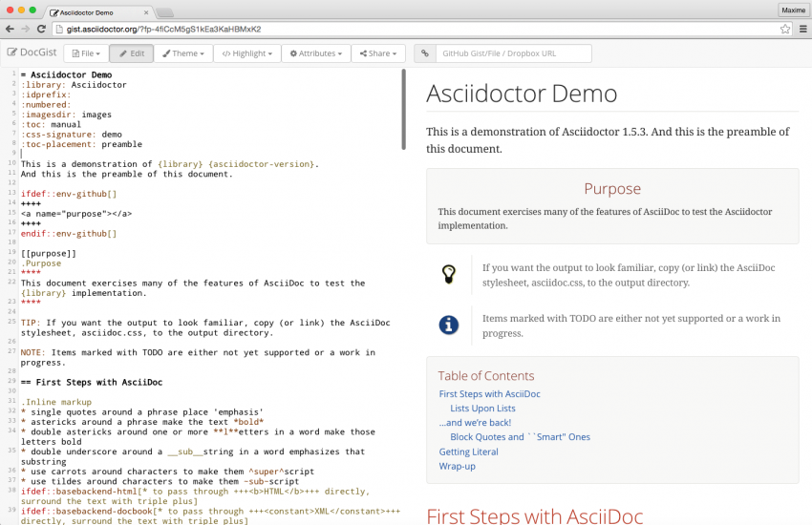Follow the Getting Literal link
Image resolution: width=812 pixels, height=525 pixels.
coord(469,451)
